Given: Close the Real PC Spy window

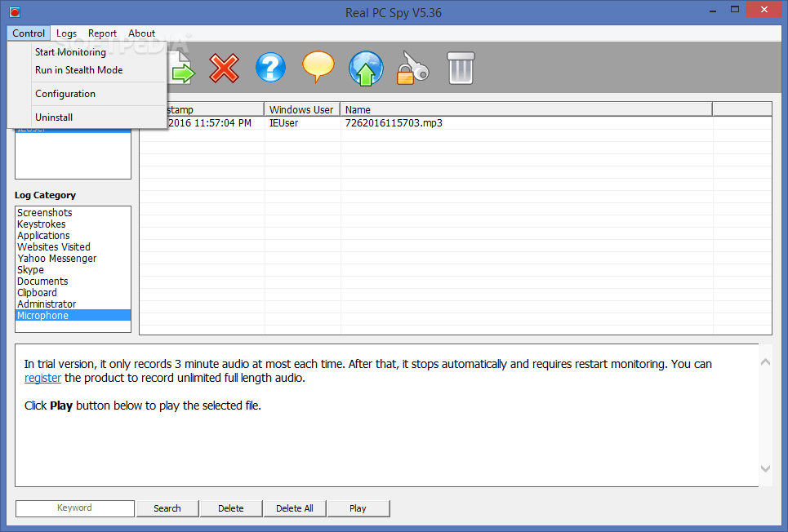Looking at the screenshot, I should coord(764,10).
